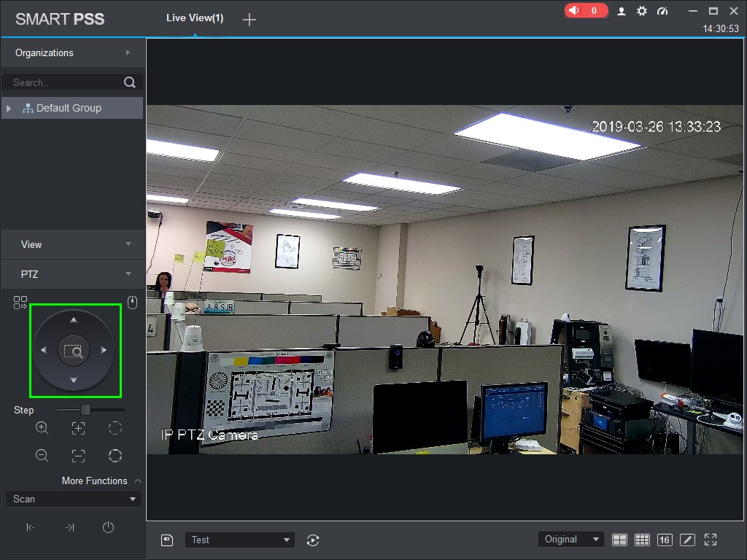The image size is (747, 560).
Task: Click the search magnifier icon
Action: pyautogui.click(x=130, y=82)
